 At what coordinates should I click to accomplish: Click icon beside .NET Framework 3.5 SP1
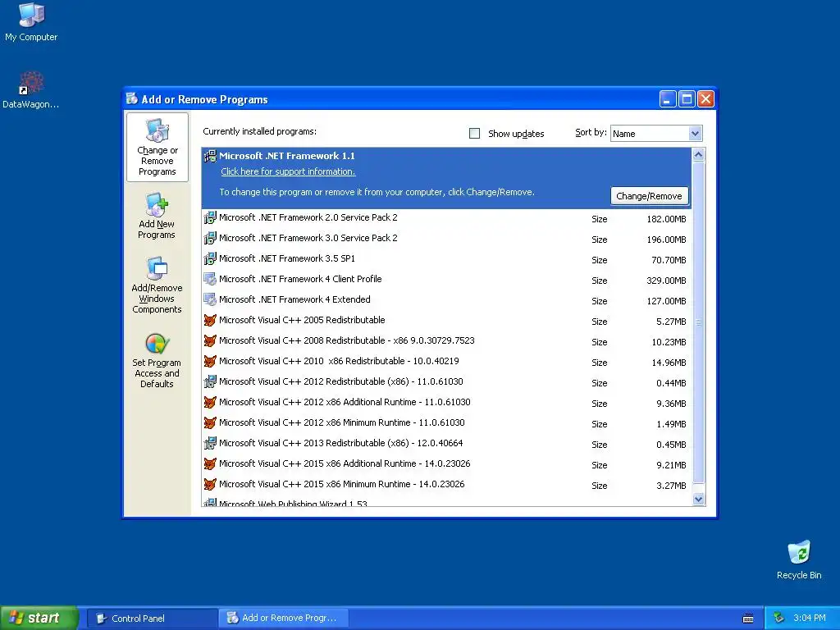pyautogui.click(x=210, y=258)
